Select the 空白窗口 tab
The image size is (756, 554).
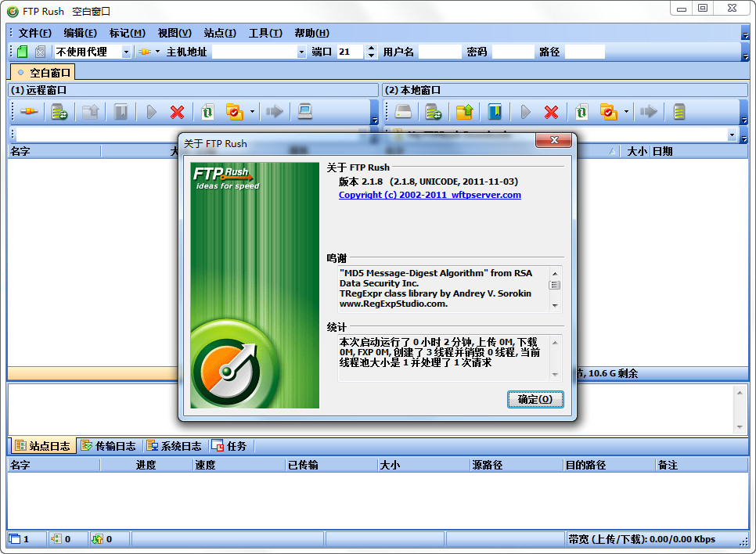[x=43, y=73]
